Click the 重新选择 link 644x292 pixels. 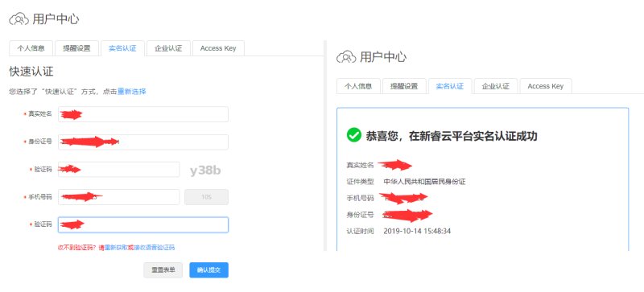(132, 92)
